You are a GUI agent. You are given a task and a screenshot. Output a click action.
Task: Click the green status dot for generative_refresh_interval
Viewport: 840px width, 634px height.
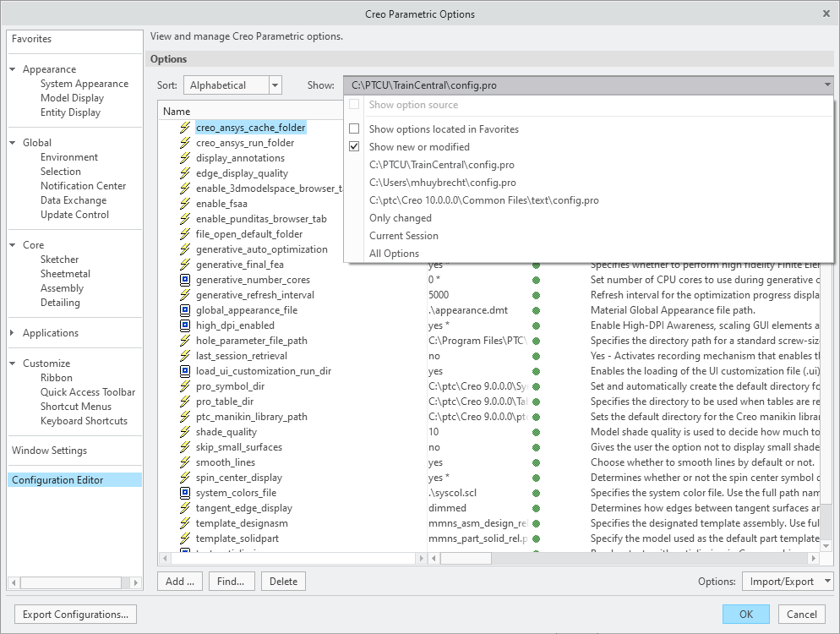[536, 295]
